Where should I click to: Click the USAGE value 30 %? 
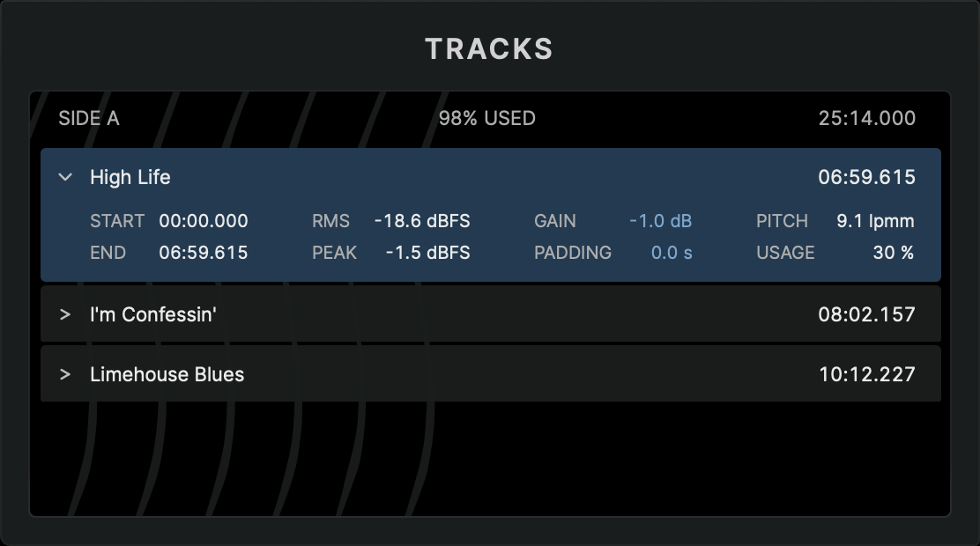894,253
